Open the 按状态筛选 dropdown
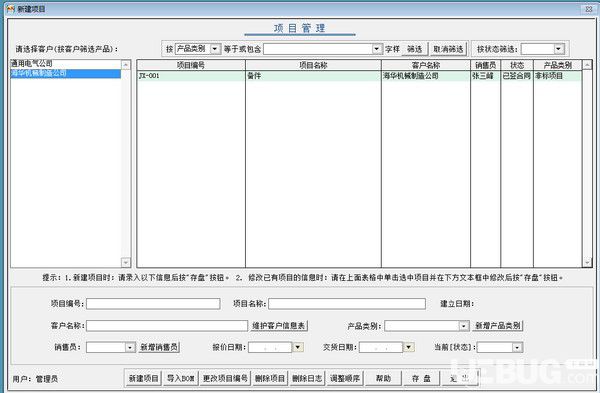This screenshot has height=393, width=600. pos(559,49)
